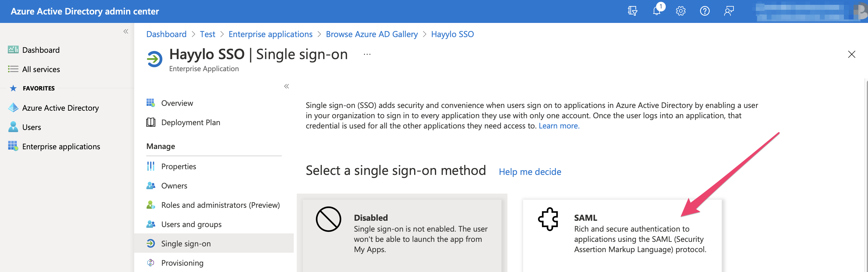Collapse the left portal navigation sidebar
Screen dimensions: 868x272
tap(126, 31)
